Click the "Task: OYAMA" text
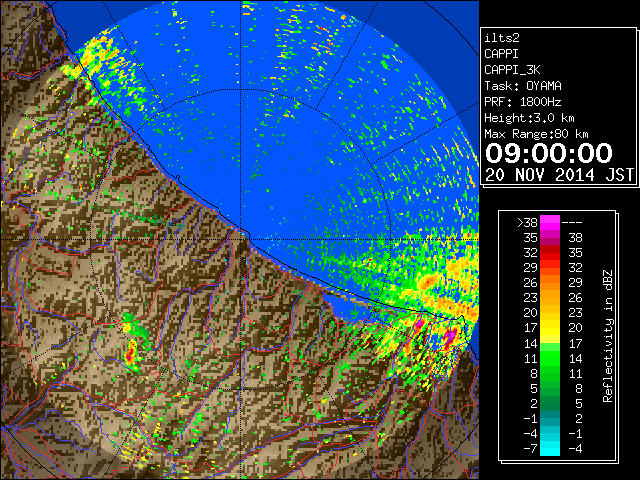Image resolution: width=640 pixels, height=480 pixels. coord(523,86)
